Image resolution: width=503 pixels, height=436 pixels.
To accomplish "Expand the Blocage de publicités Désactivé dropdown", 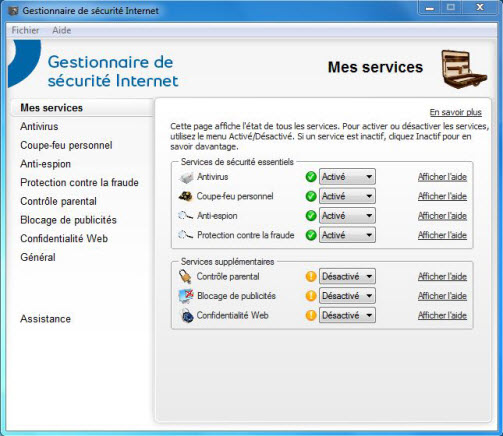I will coord(347,296).
